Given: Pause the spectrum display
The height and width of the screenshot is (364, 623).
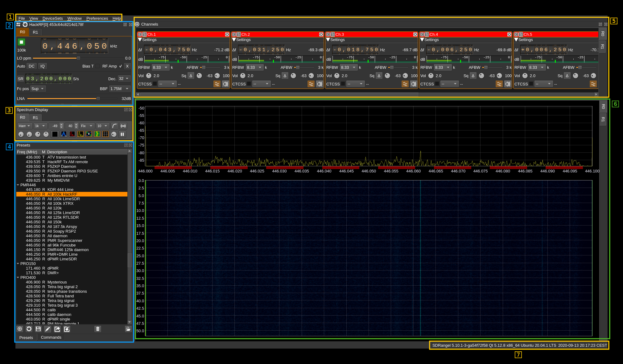Looking at the screenshot, I should [x=122, y=134].
